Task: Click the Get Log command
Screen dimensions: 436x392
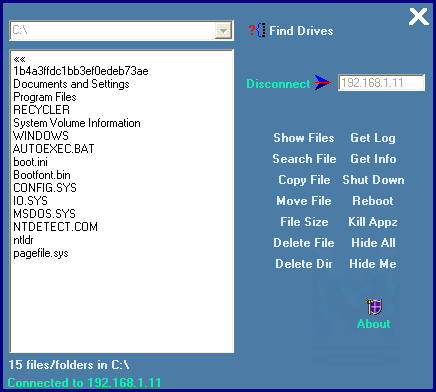Action: coord(373,138)
